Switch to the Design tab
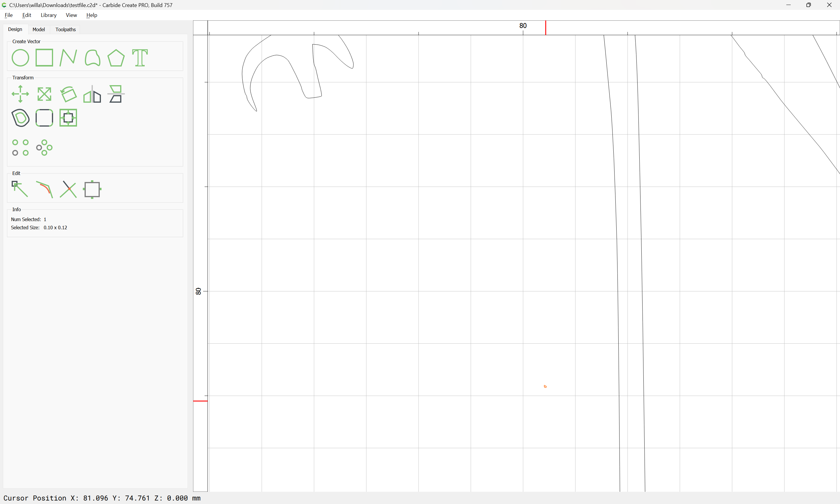The image size is (840, 504). (15, 29)
